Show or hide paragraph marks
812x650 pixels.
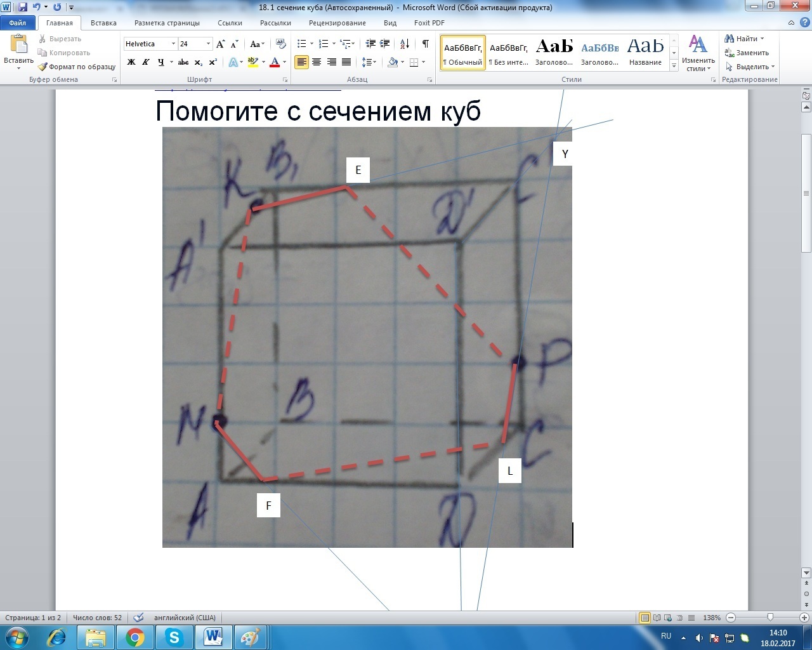[x=426, y=44]
